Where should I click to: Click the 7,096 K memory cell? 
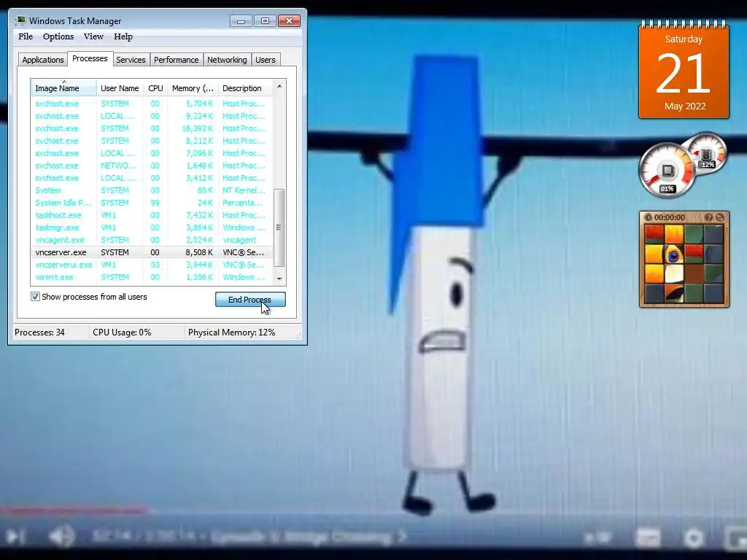point(200,153)
